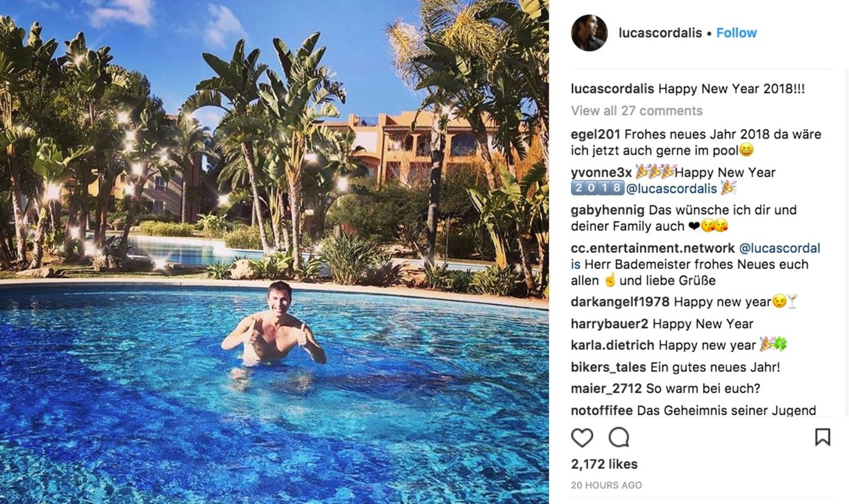Open the 20 HOURS AGO timestamp
The height and width of the screenshot is (504, 849).
click(606, 486)
